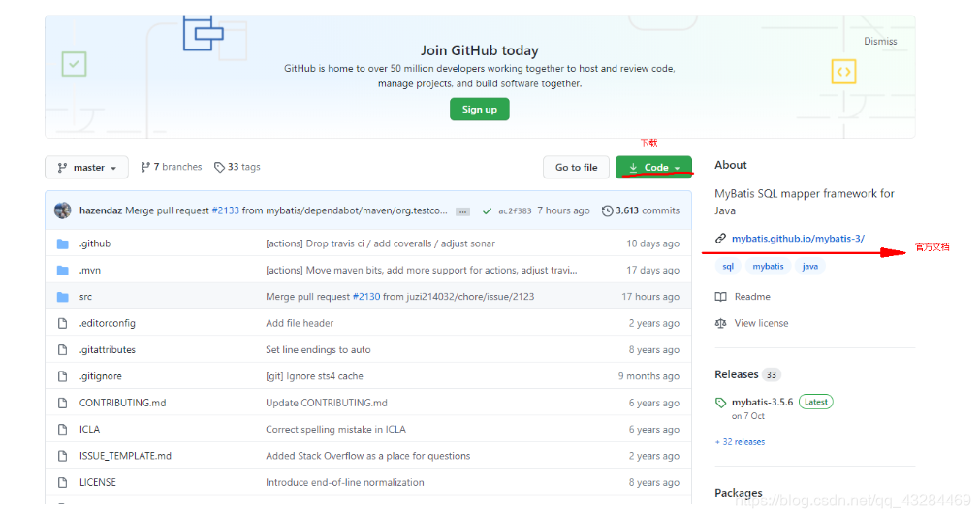View the 33 tags link
Image resolution: width=980 pixels, height=518 pixels.
[237, 167]
